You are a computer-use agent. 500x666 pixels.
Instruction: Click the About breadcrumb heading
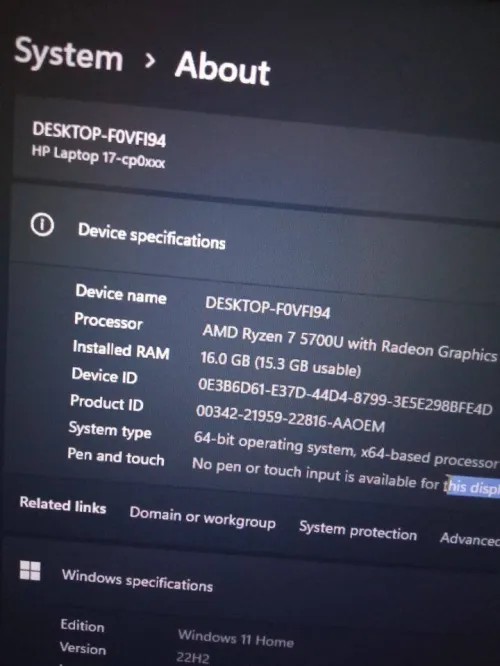(222, 69)
